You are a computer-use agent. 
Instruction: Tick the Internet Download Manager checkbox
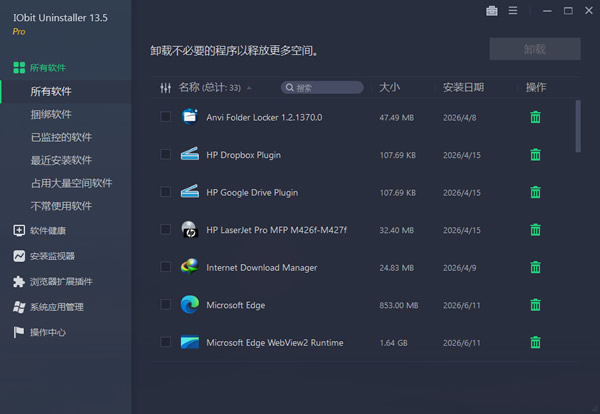pyautogui.click(x=165, y=267)
